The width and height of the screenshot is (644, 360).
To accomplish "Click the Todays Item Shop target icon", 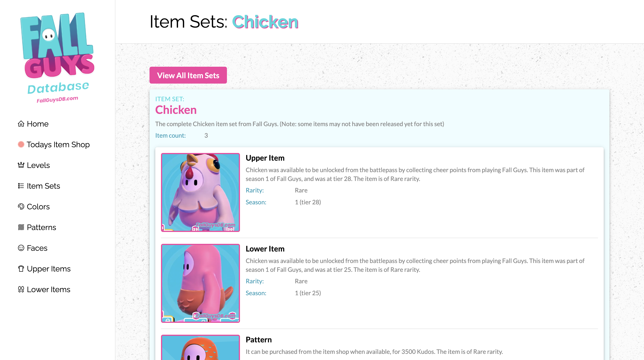I will (x=21, y=145).
